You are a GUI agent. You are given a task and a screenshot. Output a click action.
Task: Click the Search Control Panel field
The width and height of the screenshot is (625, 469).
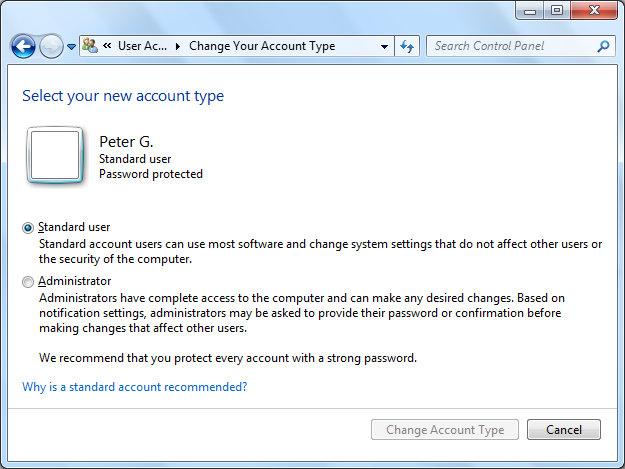point(512,46)
